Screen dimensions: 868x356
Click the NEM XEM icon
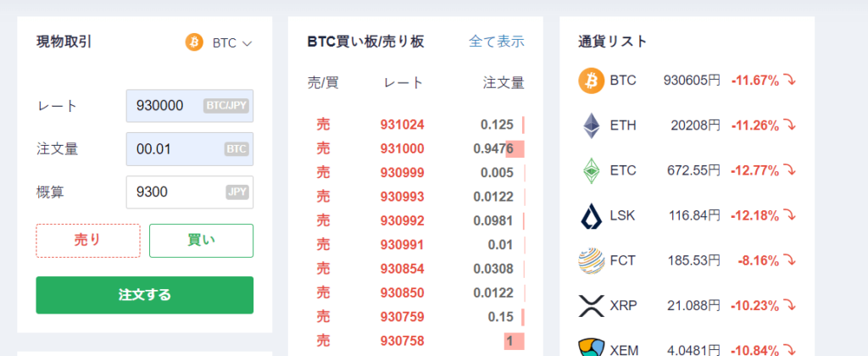(592, 348)
